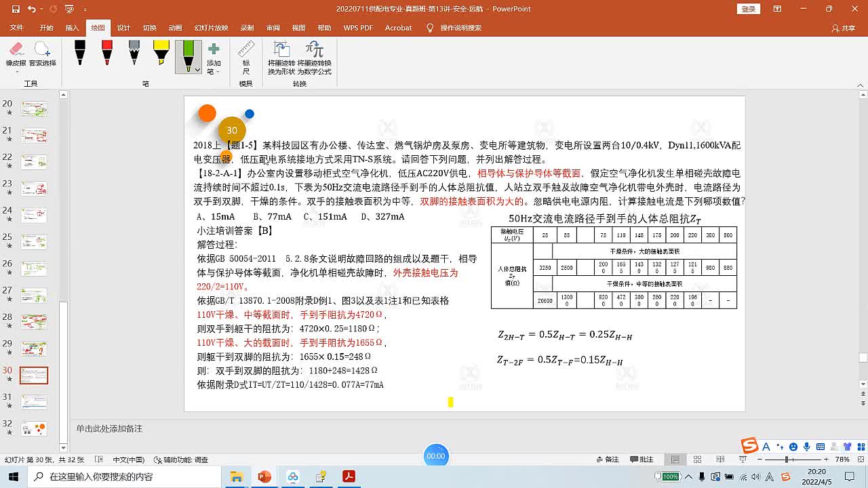
Task: Pick the yellow highlighter pen
Action: coord(161,54)
